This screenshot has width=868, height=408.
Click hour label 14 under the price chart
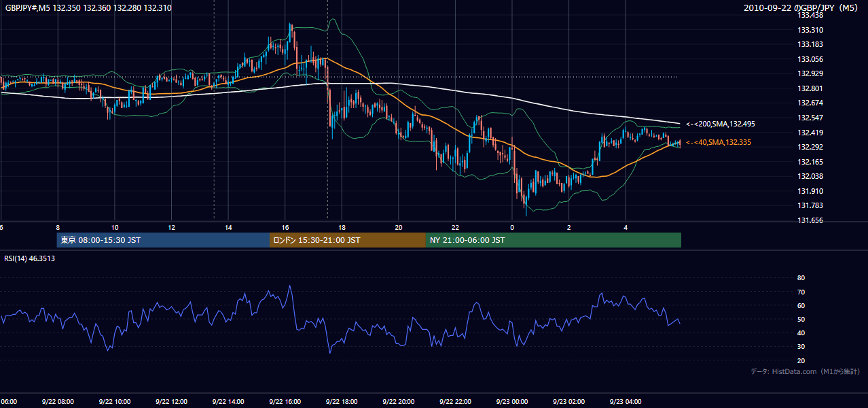[x=228, y=228]
